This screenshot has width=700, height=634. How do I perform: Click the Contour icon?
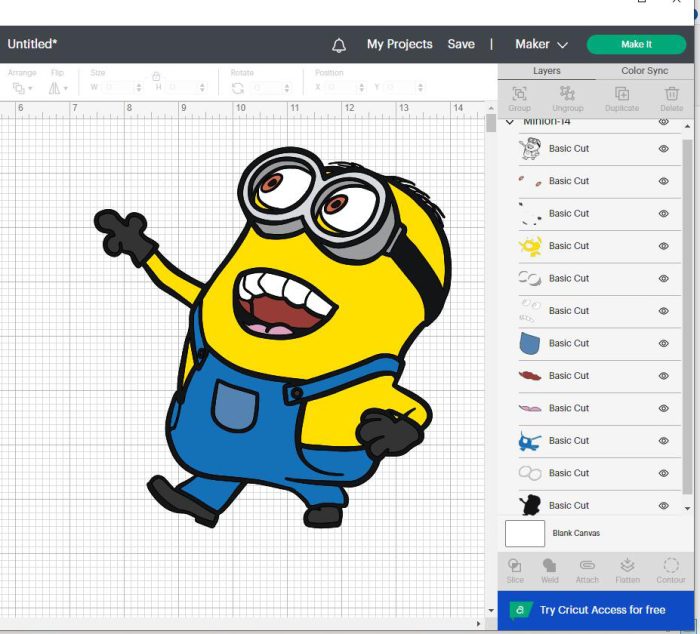coord(671,571)
